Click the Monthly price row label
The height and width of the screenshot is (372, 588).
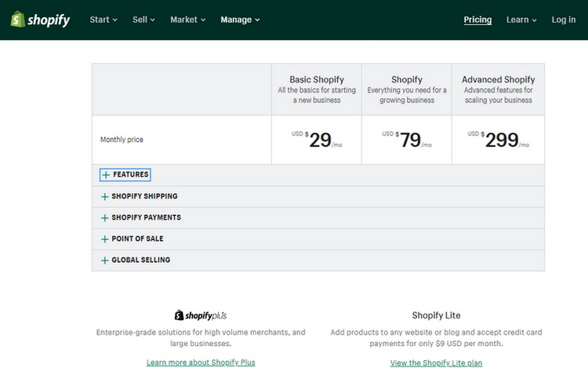122,140
